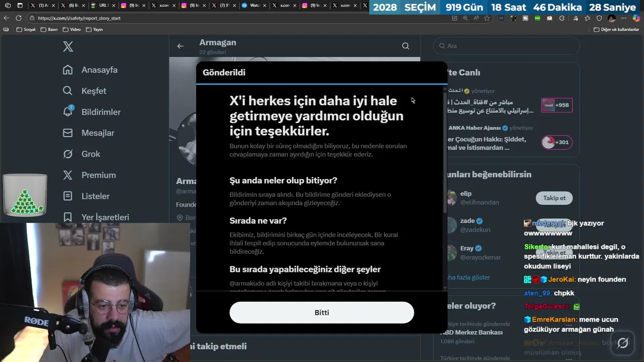Follow elip with Takip et button
The height and width of the screenshot is (362, 644).
(x=554, y=198)
